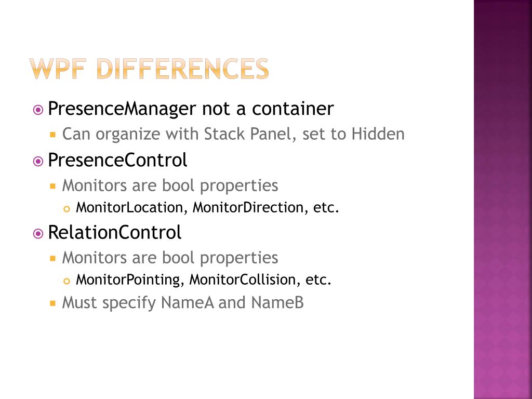This screenshot has height=399, width=532.
Task: Click the circular bullet beside PresenceManager
Action: point(38,110)
